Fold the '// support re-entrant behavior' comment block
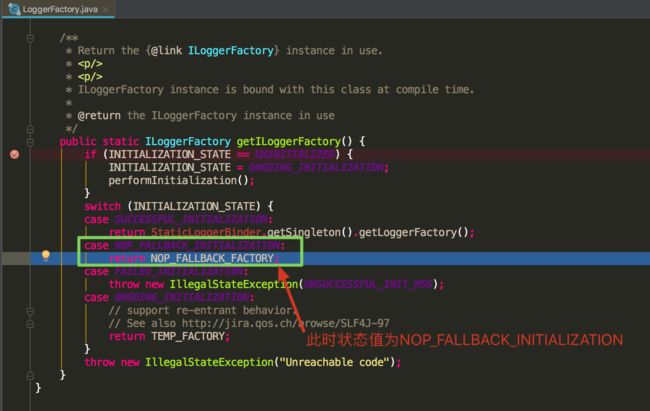 pos(30,311)
